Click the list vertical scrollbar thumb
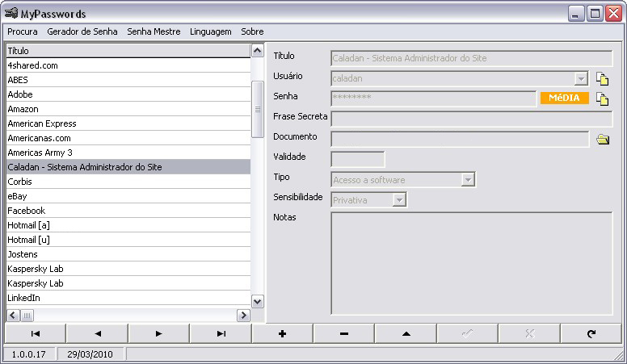The image size is (627, 364). click(x=258, y=109)
